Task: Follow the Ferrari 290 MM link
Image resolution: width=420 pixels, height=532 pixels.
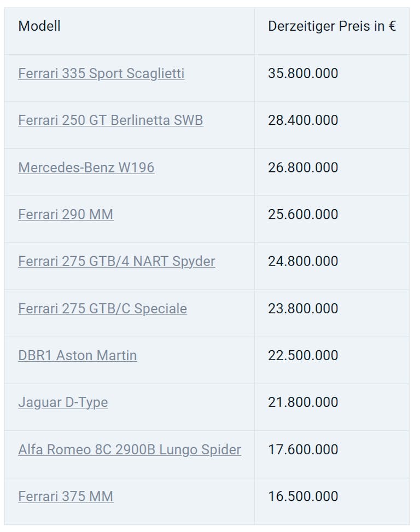Action: click(66, 215)
